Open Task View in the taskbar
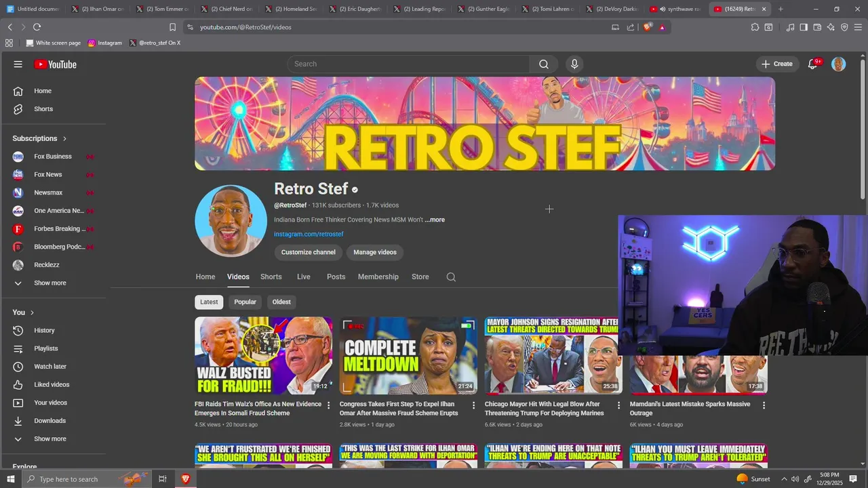 [163, 479]
